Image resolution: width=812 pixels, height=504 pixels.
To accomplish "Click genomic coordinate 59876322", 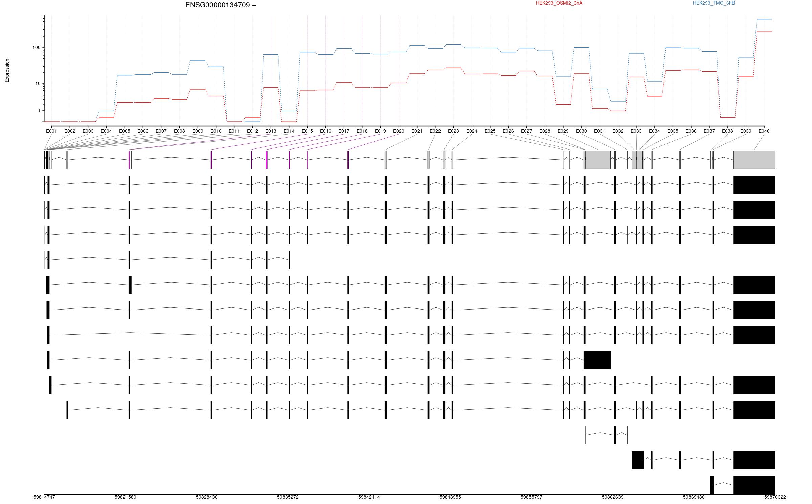I will (x=775, y=497).
